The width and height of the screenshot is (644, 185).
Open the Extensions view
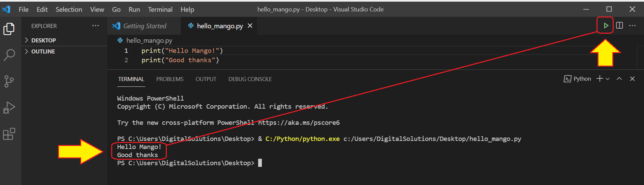[9, 134]
